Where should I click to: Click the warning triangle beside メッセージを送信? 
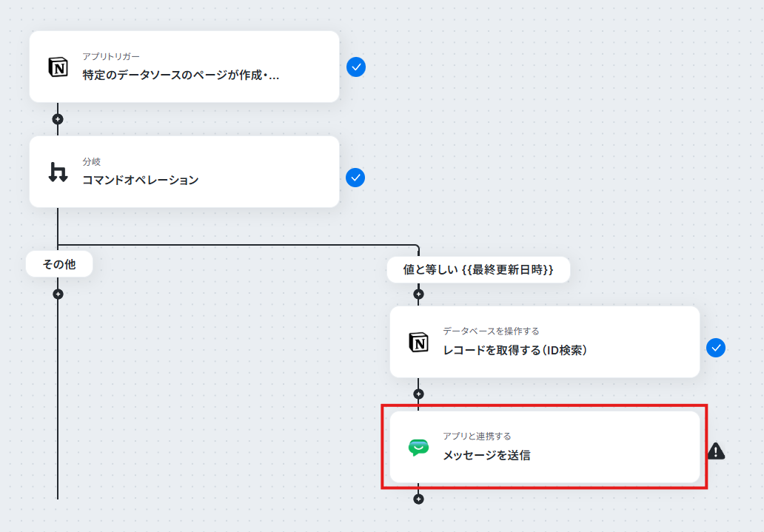[x=717, y=451]
